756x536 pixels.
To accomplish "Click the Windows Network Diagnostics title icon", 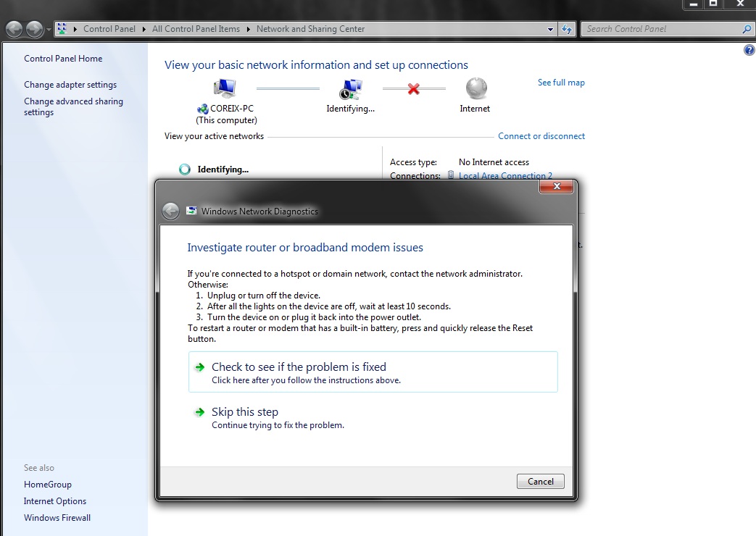I will click(191, 211).
